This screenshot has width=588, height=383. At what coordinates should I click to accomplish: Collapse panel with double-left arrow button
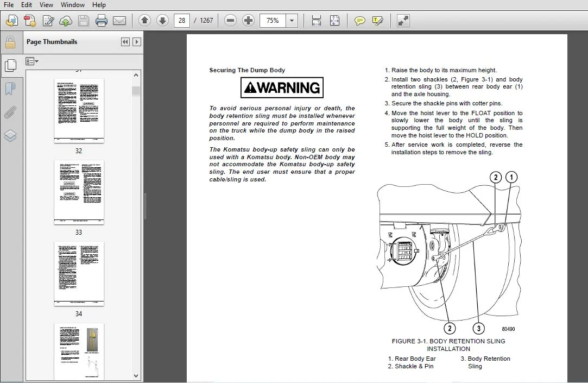point(125,42)
